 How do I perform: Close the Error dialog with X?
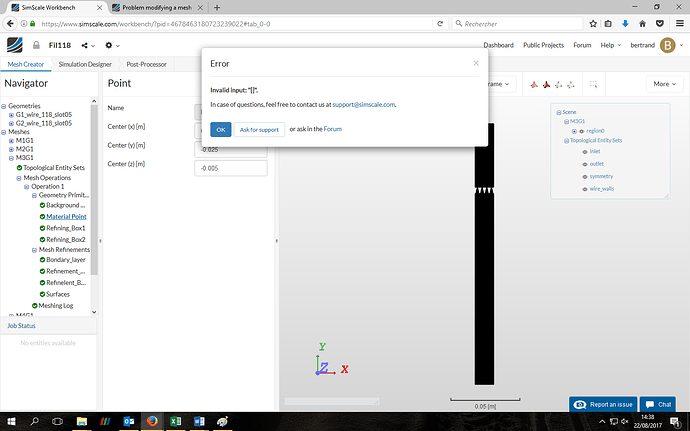[x=476, y=63]
